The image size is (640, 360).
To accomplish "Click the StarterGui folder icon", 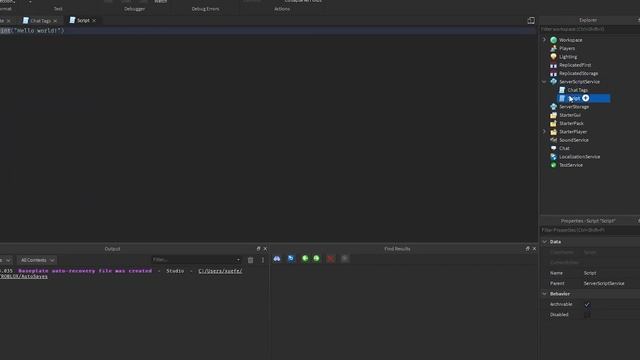I will click(553, 115).
